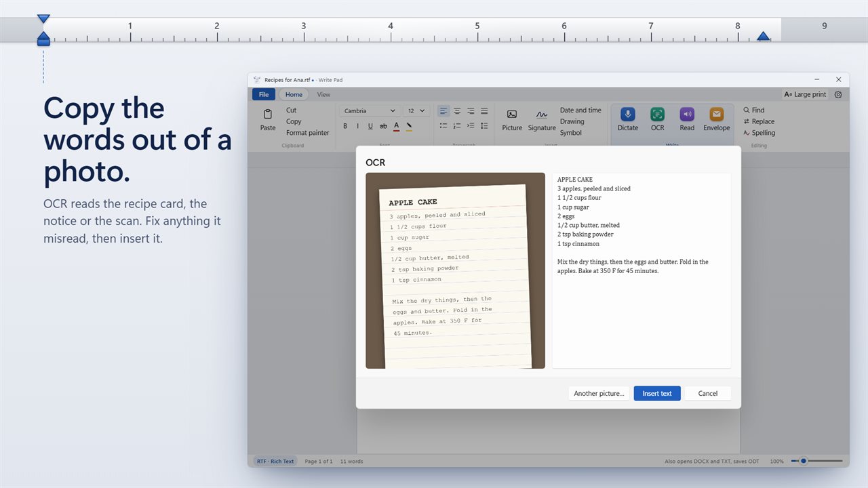
Task: Toggle italic formatting
Action: (357, 126)
